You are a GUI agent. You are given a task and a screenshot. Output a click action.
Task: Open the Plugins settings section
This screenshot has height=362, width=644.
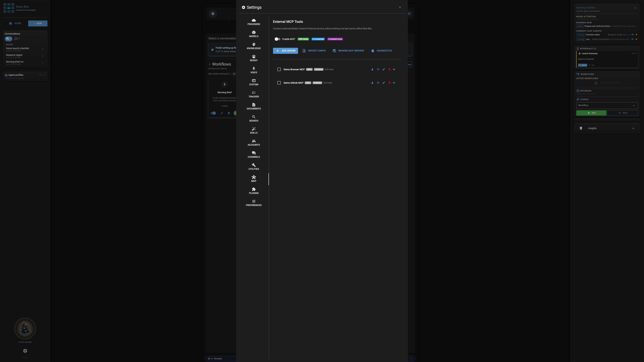[254, 191]
